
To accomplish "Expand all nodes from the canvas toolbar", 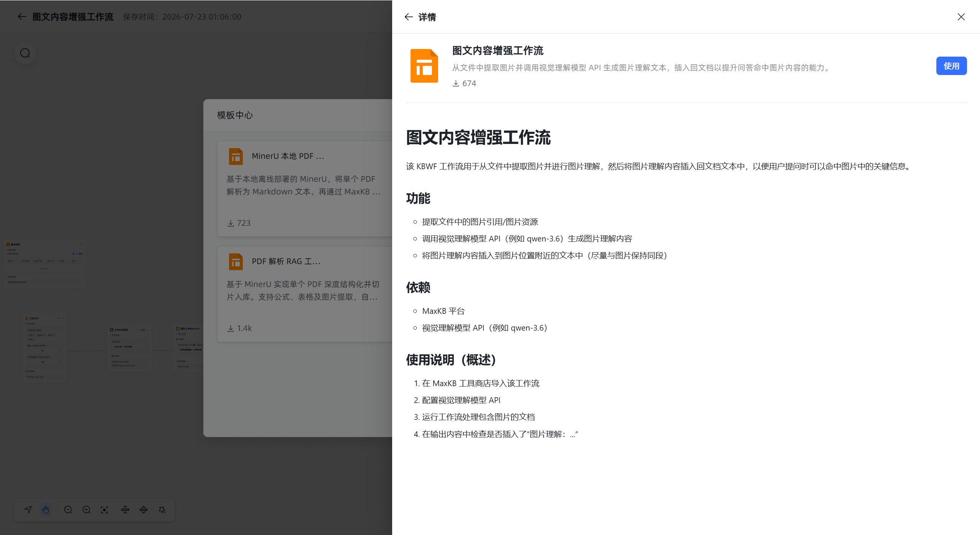I will click(144, 510).
